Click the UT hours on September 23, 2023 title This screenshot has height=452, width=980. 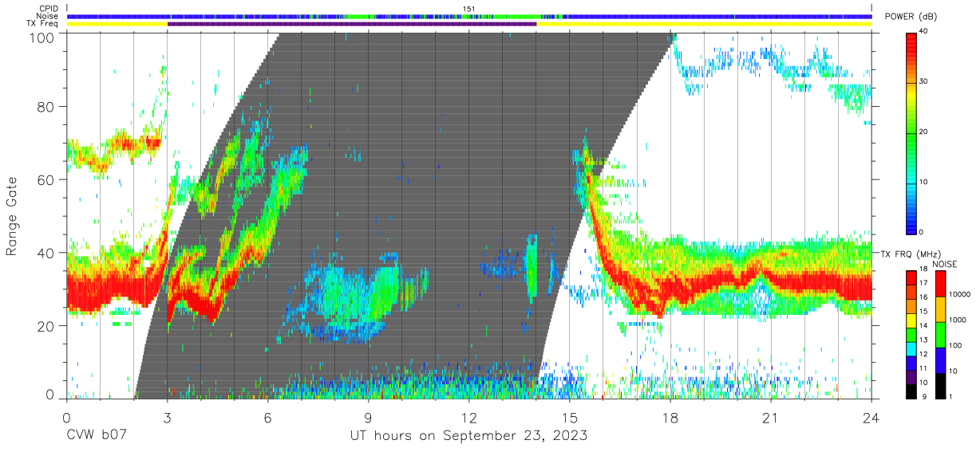pyautogui.click(x=468, y=435)
